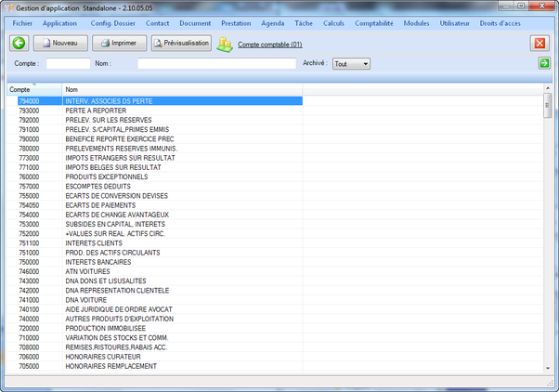
Task: Click the red close panel icon
Action: tap(539, 44)
